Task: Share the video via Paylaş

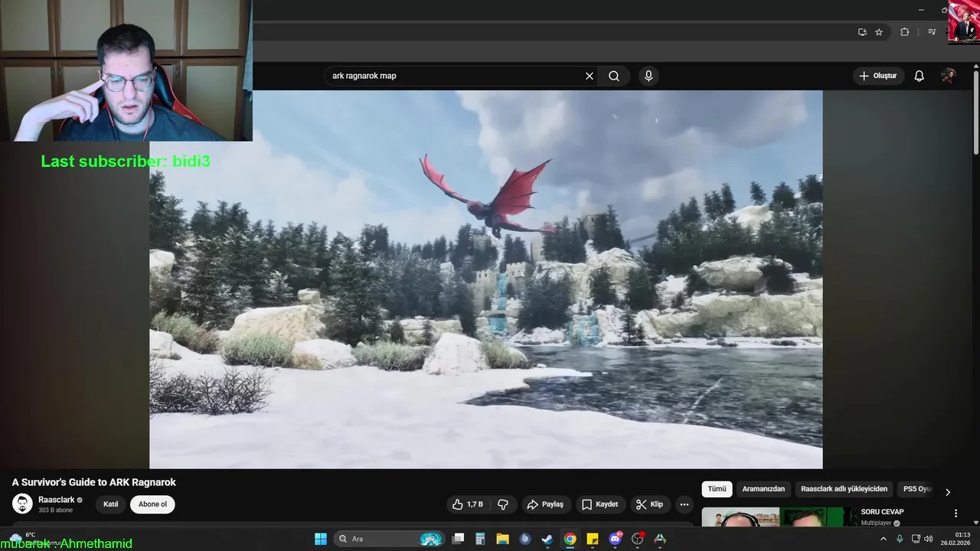Action: [545, 504]
